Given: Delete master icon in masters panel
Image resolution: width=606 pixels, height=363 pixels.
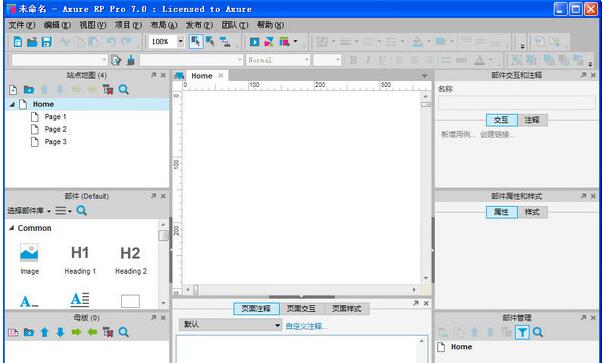Looking at the screenshot, I should click(108, 332).
